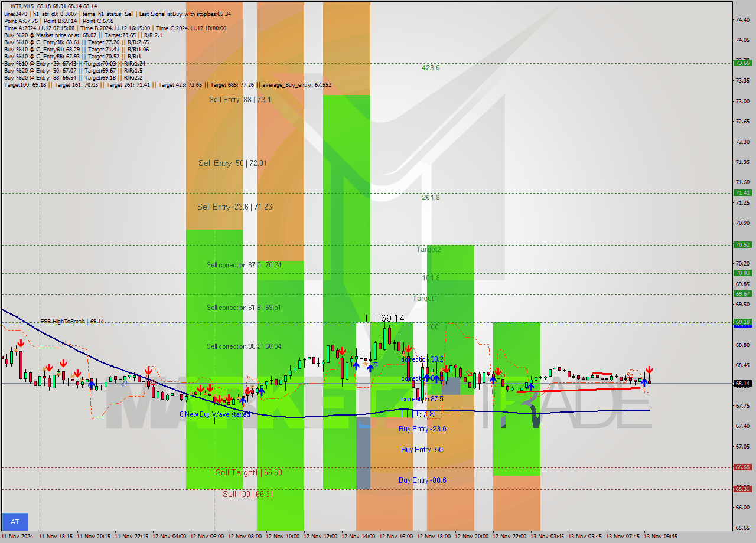This screenshot has width=756, height=543.
Task: Click the 74.40 price scale value
Action: coord(743,19)
